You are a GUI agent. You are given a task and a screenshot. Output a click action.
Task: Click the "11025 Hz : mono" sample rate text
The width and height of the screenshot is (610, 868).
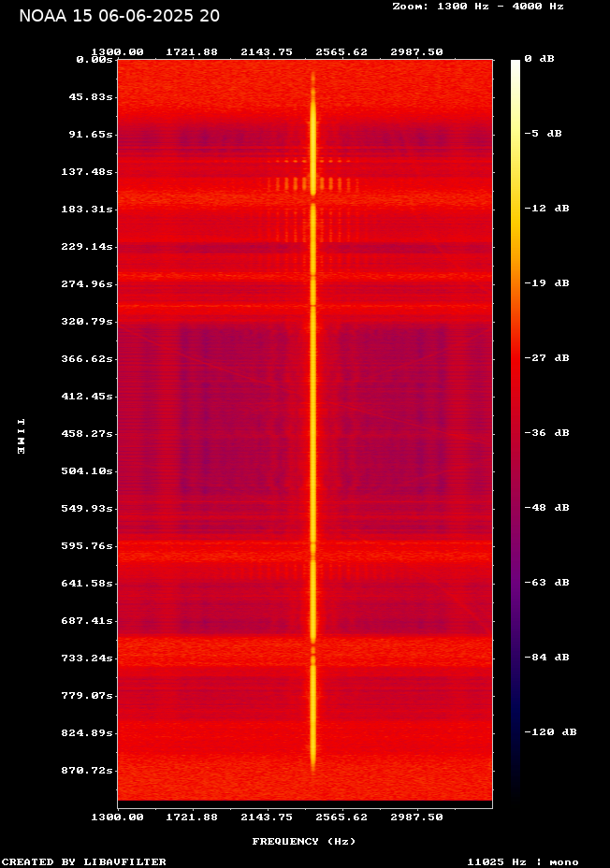click(523, 861)
